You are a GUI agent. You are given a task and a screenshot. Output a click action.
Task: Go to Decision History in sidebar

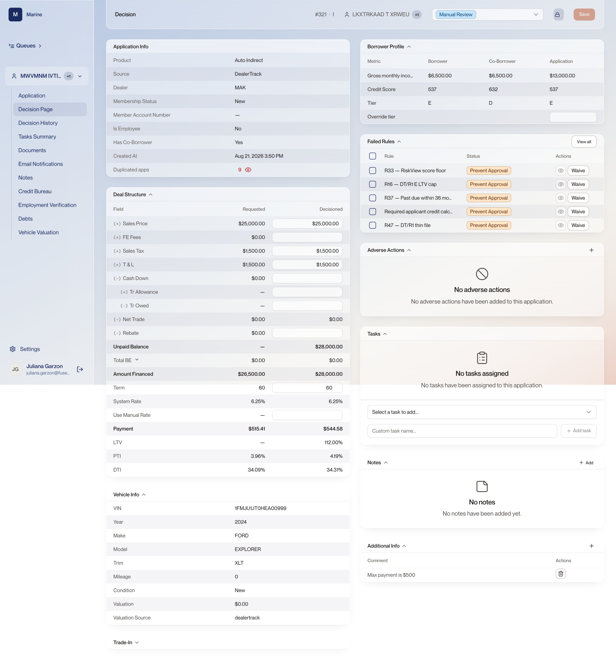pyautogui.click(x=38, y=123)
